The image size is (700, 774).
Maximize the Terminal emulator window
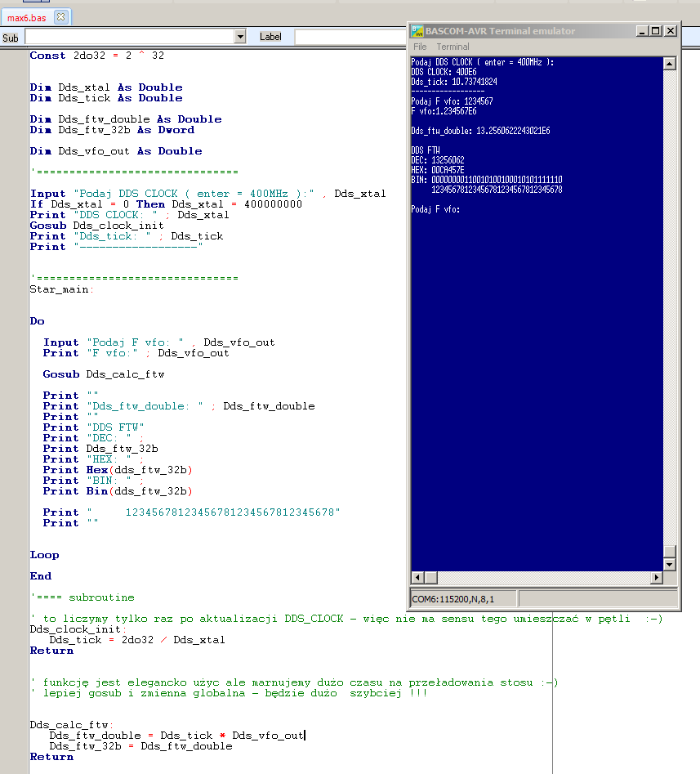pos(656,31)
